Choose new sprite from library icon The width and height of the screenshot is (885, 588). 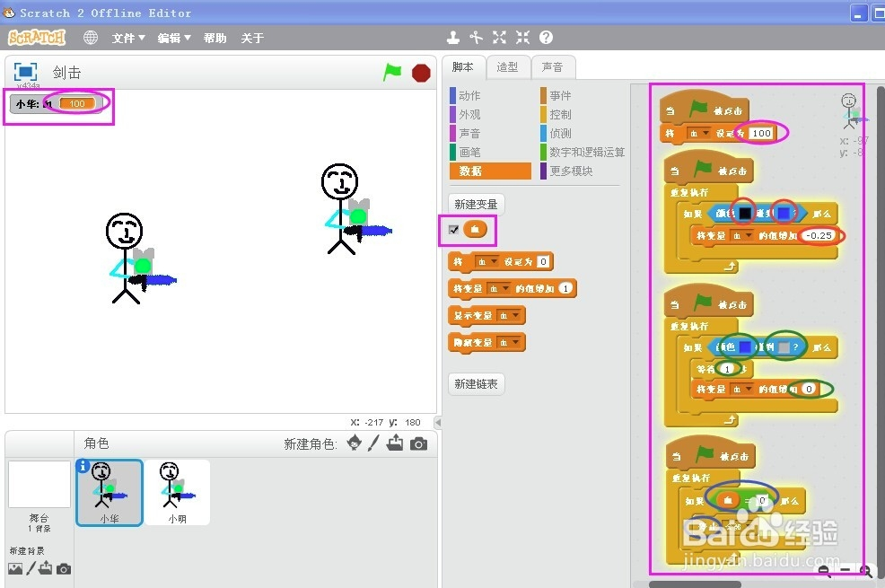point(354,443)
